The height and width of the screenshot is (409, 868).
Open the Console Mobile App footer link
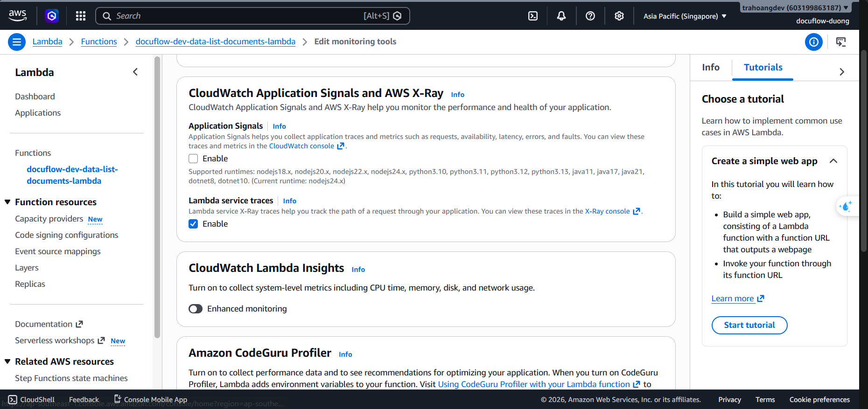tap(151, 400)
